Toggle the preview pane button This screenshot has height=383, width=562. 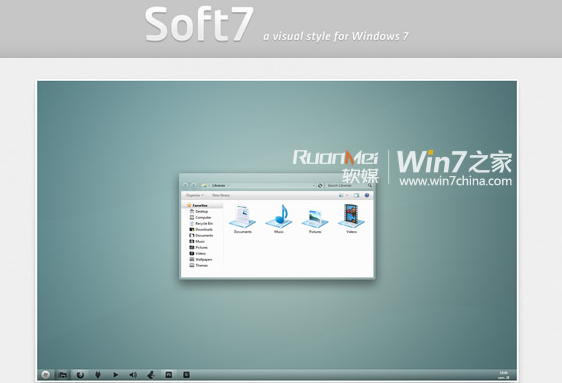(x=356, y=195)
